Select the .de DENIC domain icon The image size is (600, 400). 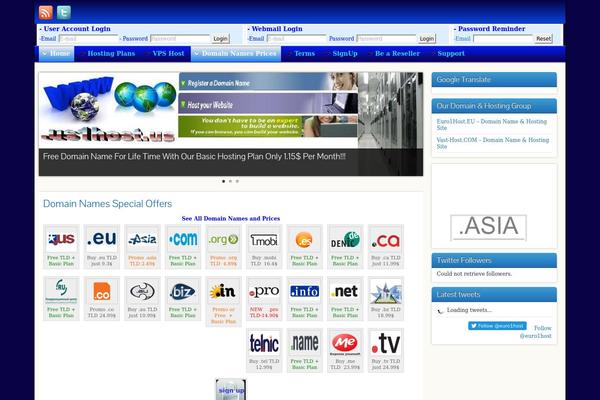345,240
